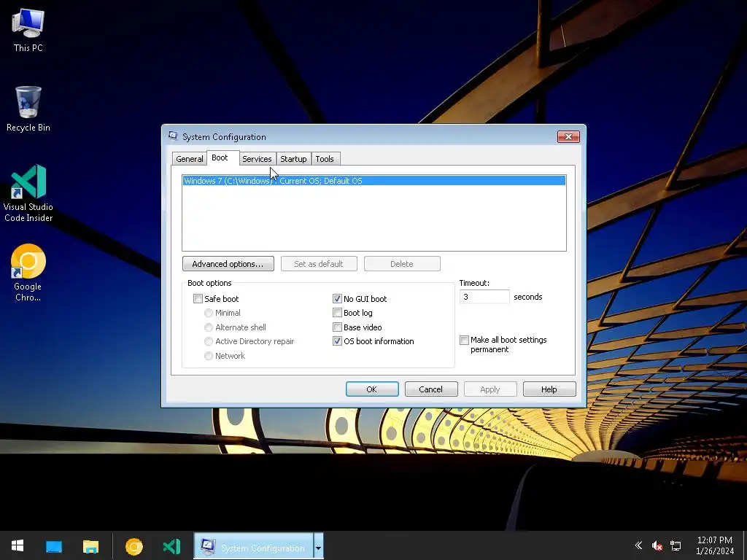This screenshot has width=747, height=560.
Task: Open VS Code Insiders from the taskbar
Action: (171, 546)
